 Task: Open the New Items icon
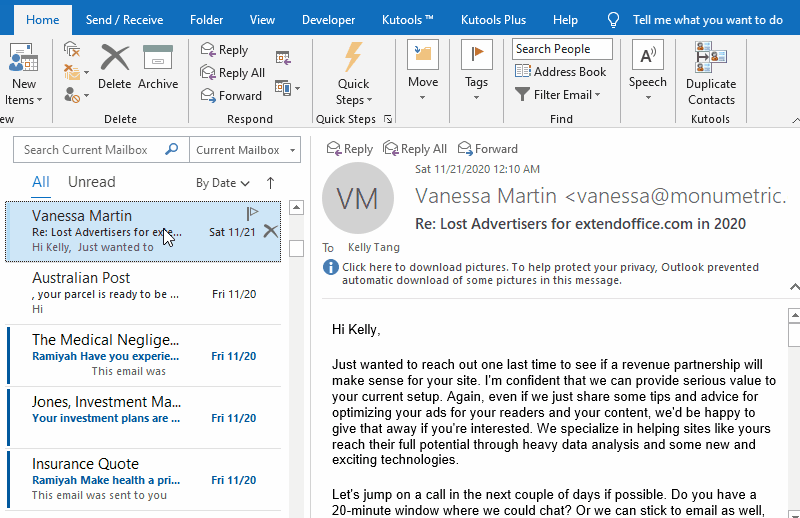click(23, 57)
